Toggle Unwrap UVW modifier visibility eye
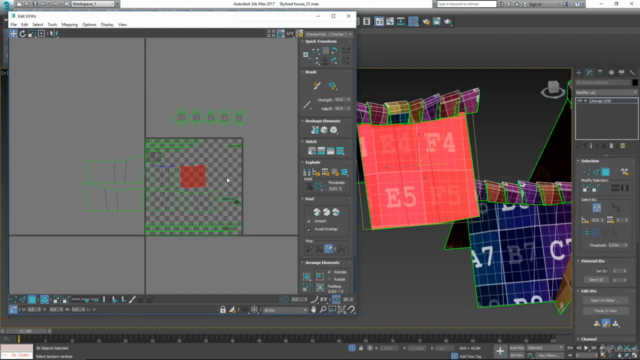Screen dimensions: 640x360 [580, 101]
